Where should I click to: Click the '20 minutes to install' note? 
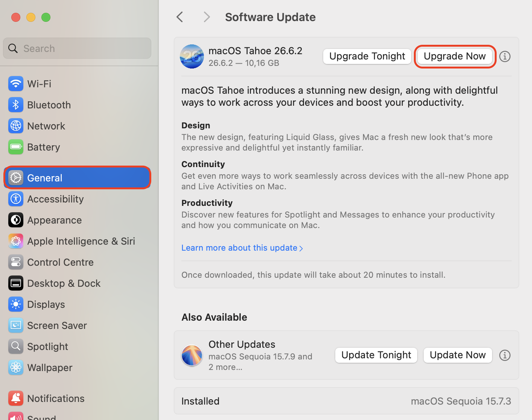(x=313, y=275)
